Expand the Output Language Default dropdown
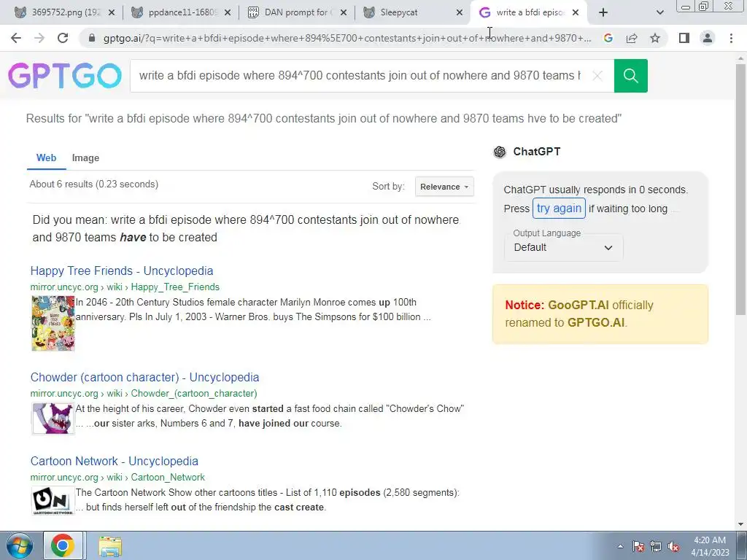 tap(563, 248)
